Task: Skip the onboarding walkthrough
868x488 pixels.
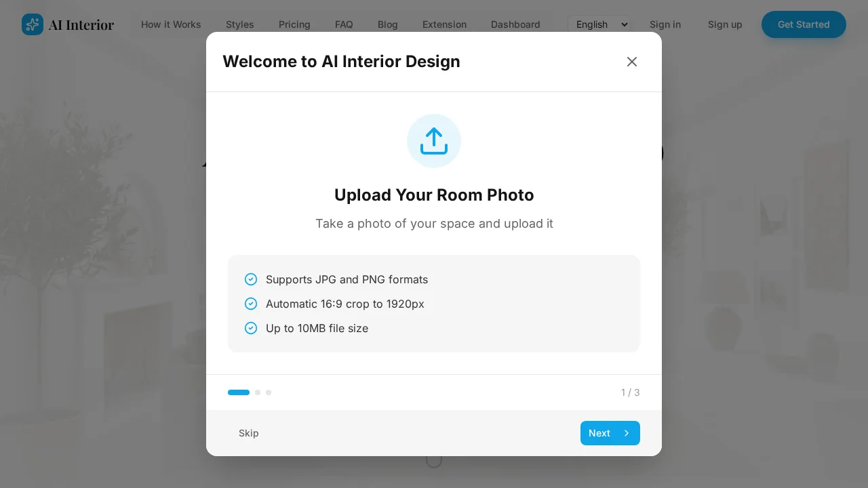Action: coord(249,433)
